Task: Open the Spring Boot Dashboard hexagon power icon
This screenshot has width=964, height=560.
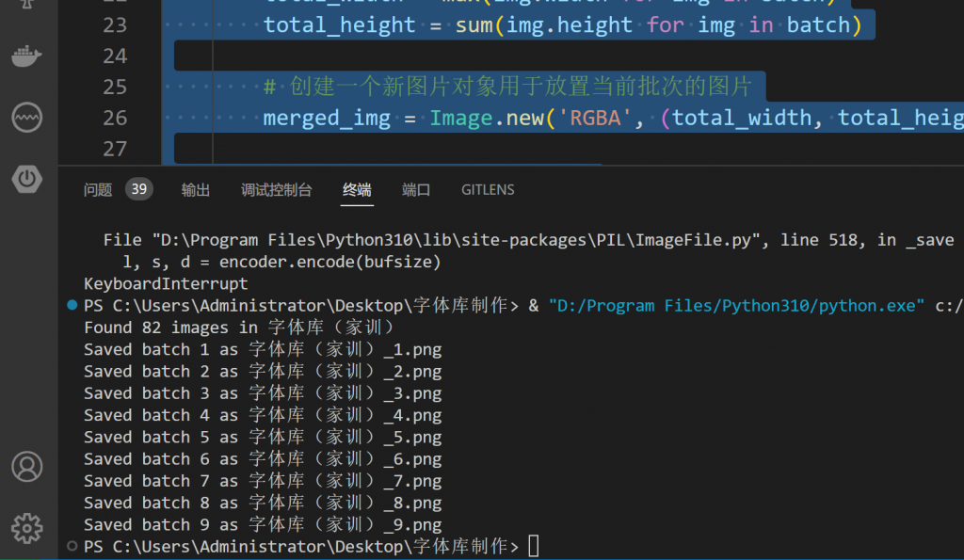Action: pos(26,179)
